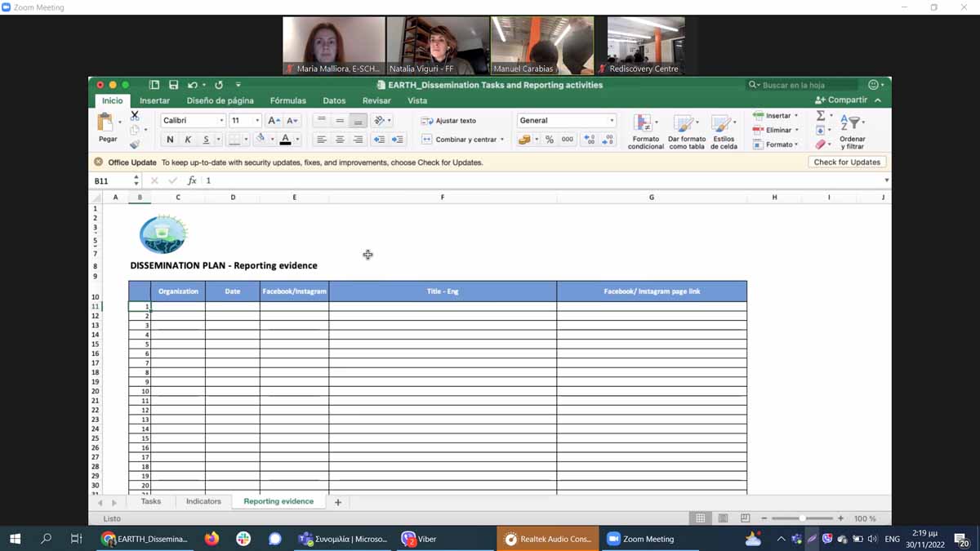The height and width of the screenshot is (551, 980).
Task: Open Formato condicional button
Action: coord(645,131)
